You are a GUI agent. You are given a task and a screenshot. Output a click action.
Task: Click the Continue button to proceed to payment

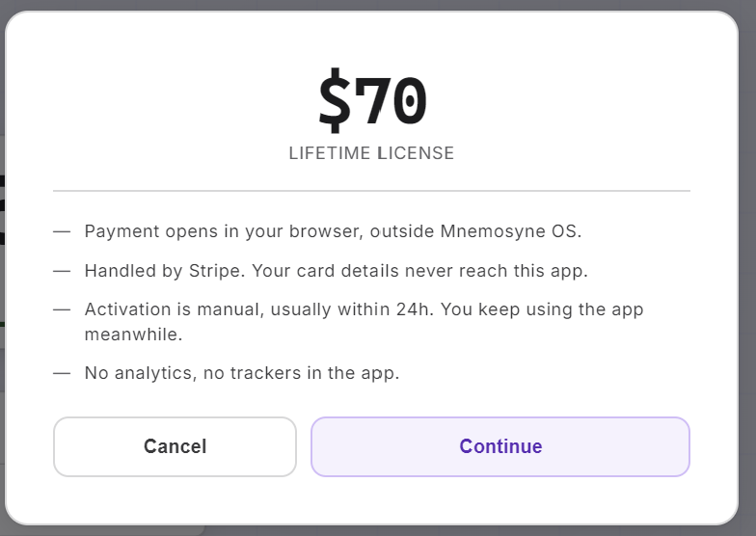pos(500,447)
